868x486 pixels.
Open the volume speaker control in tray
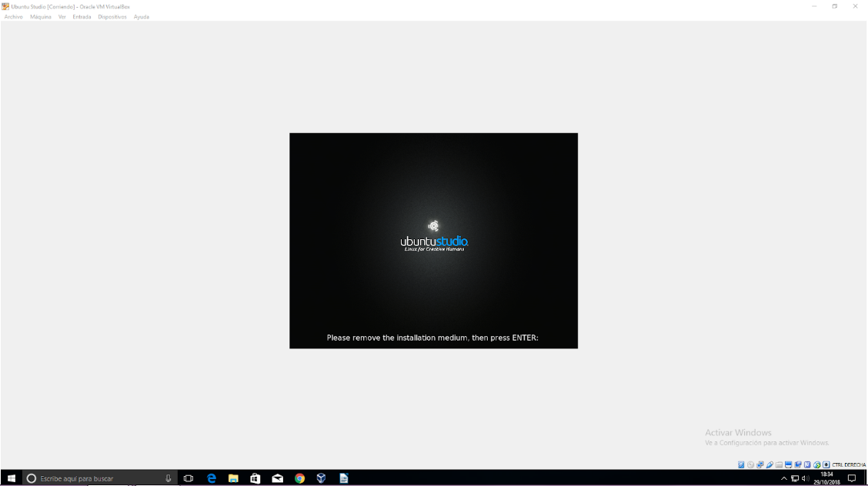(805, 478)
